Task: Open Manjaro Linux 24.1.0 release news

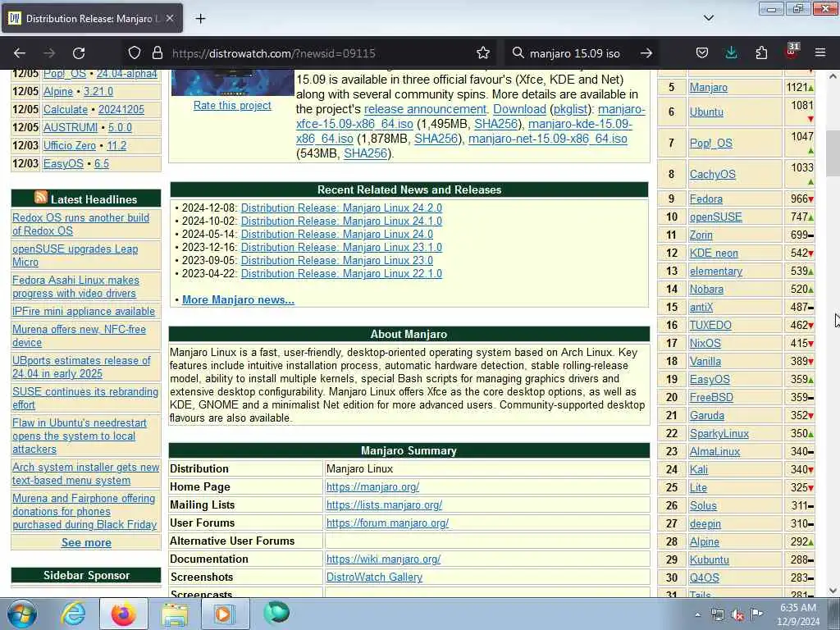Action: pos(341,221)
